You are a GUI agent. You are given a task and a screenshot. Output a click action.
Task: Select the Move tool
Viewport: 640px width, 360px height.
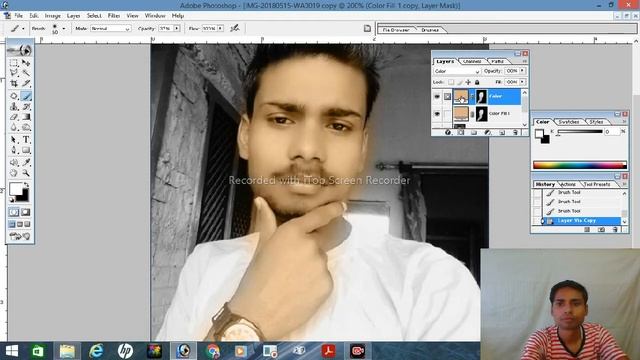[26, 63]
